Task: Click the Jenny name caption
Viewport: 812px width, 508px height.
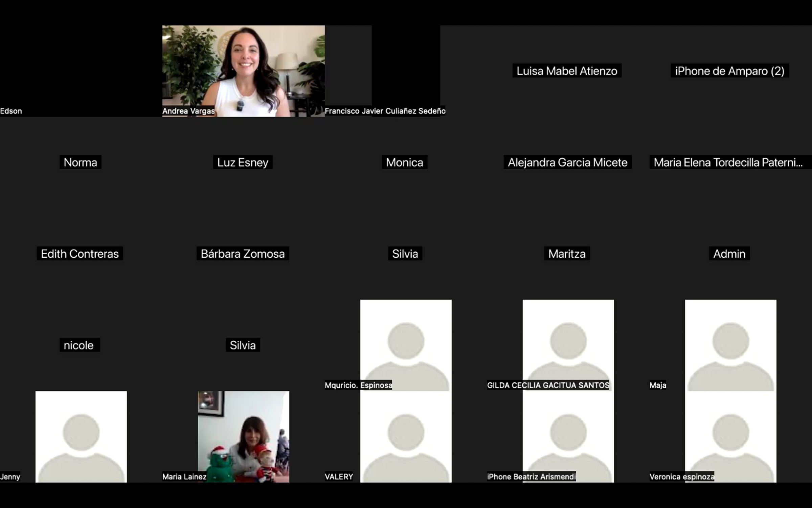Action: [10, 477]
